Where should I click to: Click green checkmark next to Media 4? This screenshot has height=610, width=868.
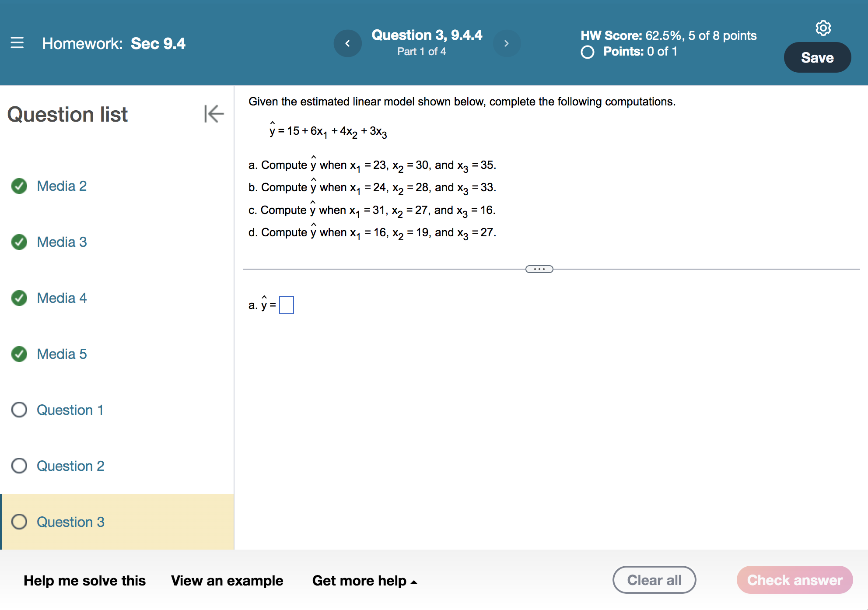pyautogui.click(x=19, y=298)
